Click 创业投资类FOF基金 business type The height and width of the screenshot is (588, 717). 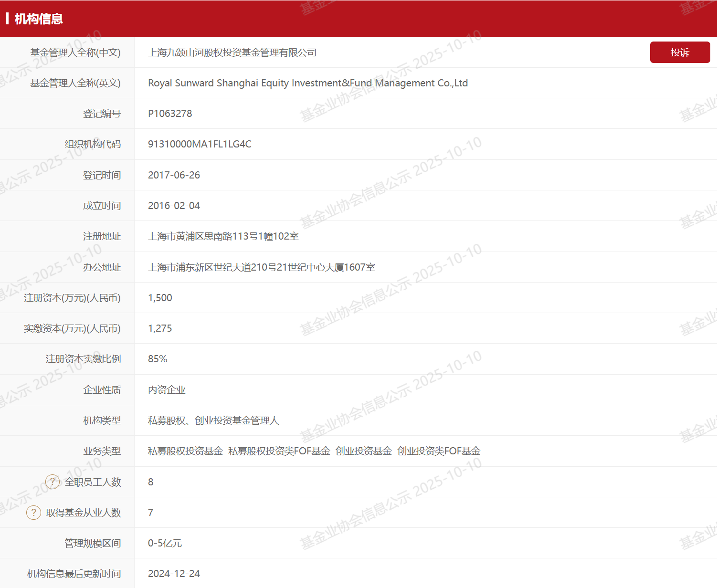pyautogui.click(x=438, y=451)
